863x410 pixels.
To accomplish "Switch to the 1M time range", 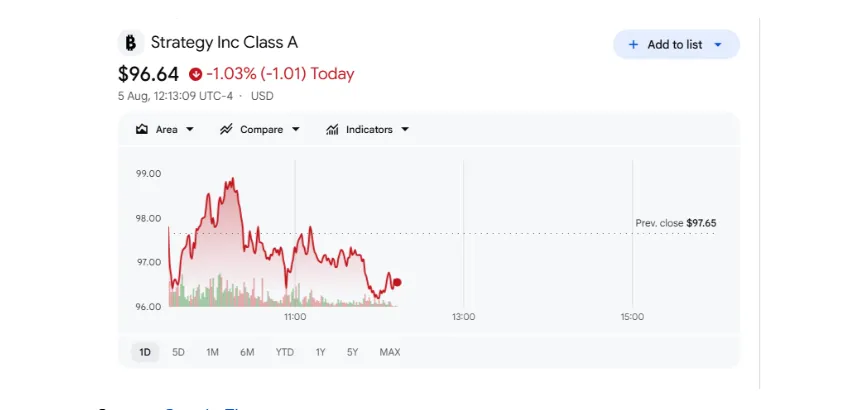I will click(212, 352).
